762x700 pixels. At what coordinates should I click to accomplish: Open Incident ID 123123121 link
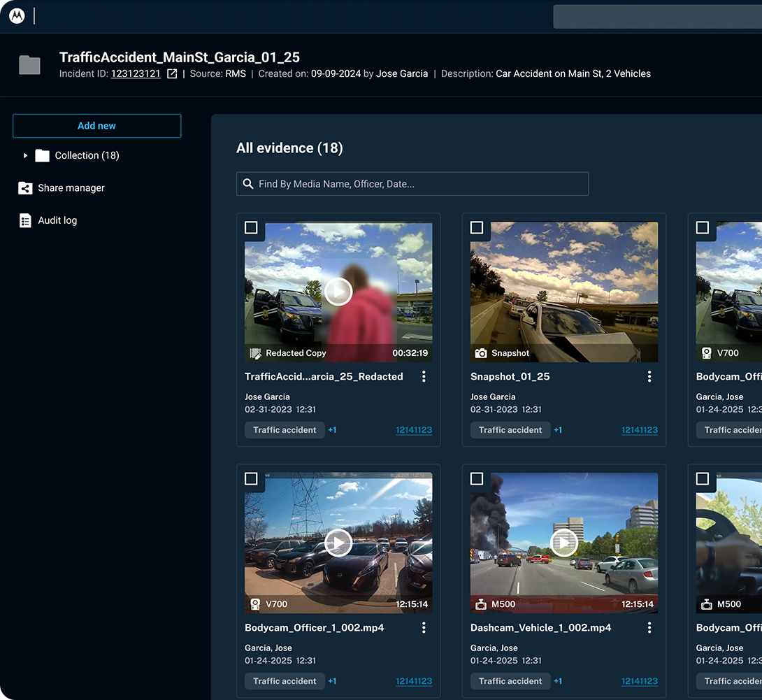[136, 74]
